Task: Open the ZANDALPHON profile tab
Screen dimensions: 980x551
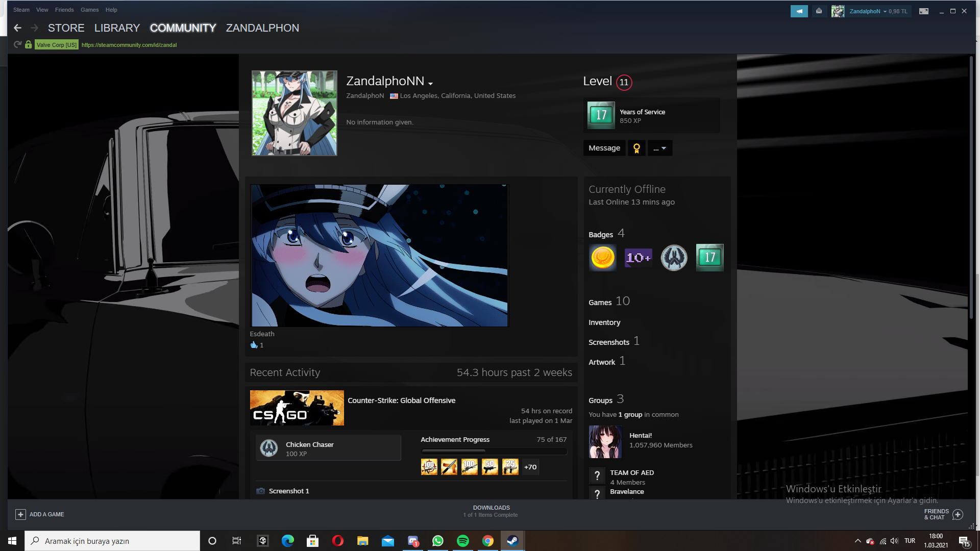Action: (x=262, y=28)
